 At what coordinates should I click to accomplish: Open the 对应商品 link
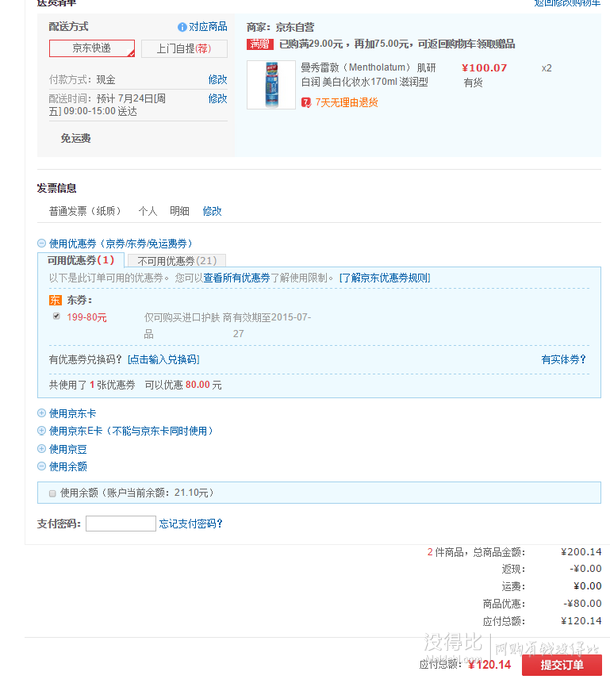coord(208,27)
